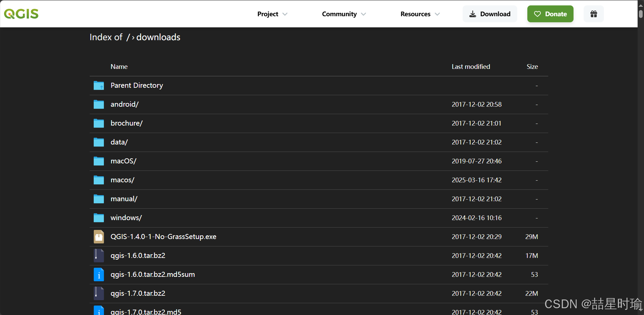Image resolution: width=644 pixels, height=315 pixels.
Task: Click the 17M size value
Action: tap(532, 256)
